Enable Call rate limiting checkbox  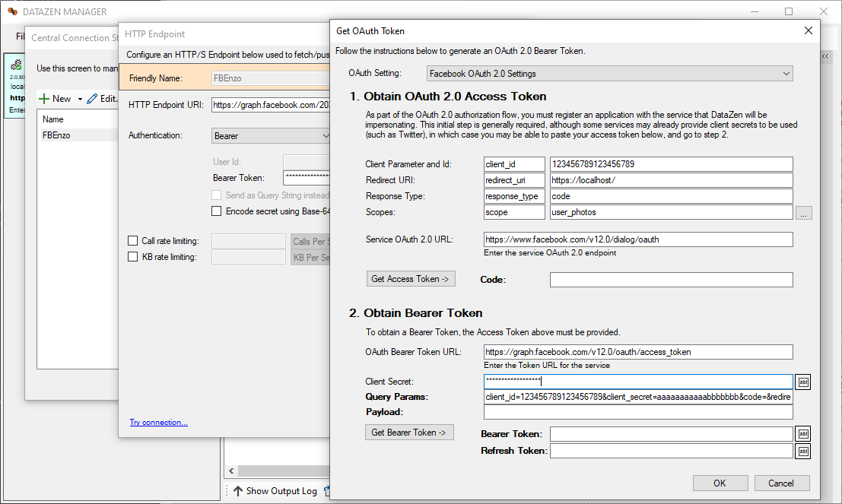(x=132, y=240)
